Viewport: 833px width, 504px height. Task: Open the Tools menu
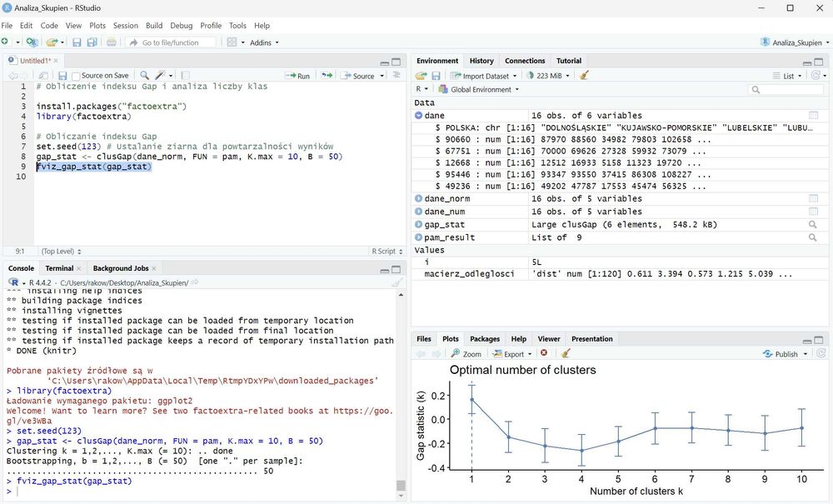237,26
